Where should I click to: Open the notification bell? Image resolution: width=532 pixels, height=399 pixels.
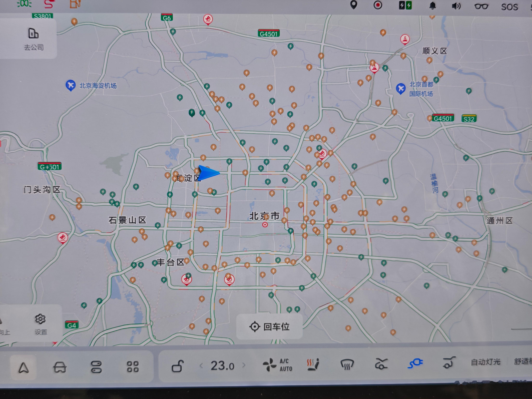[432, 6]
